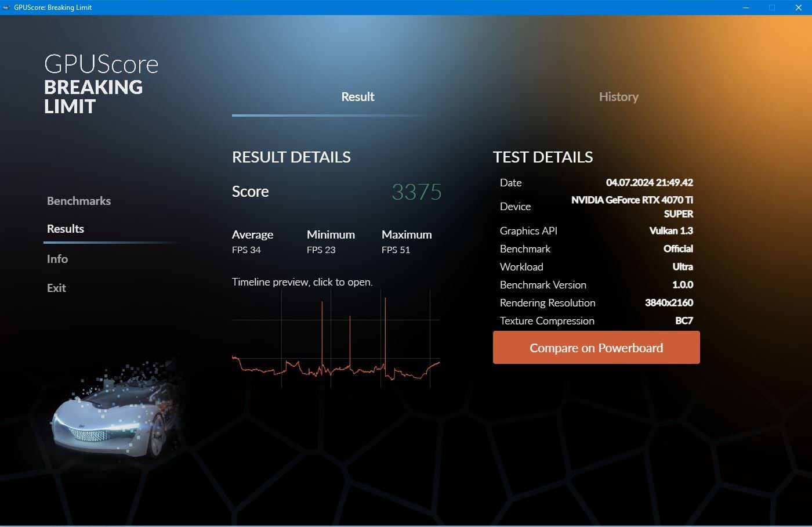Switch to the History tab
Screen dimensions: 812x527
point(619,97)
